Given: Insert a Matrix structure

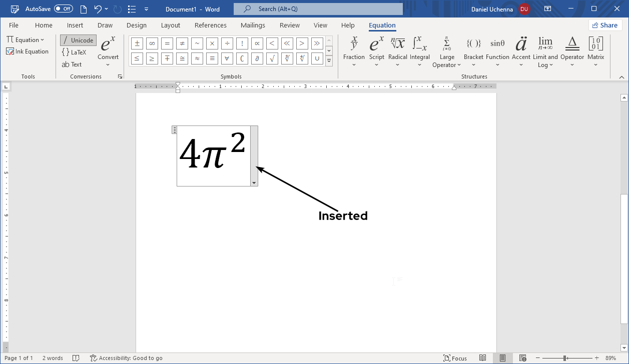Looking at the screenshot, I should (595, 50).
